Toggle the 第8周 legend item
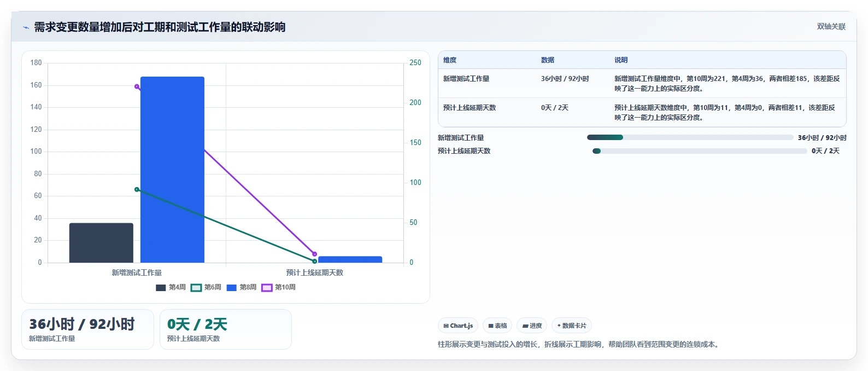This screenshot has height=371, width=868. (x=242, y=287)
